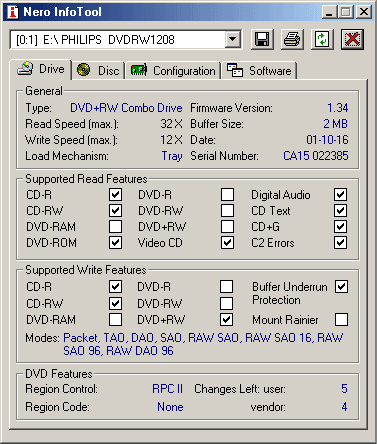
Task: Toggle DVD-RW write feature checkbox
Action: click(x=227, y=303)
